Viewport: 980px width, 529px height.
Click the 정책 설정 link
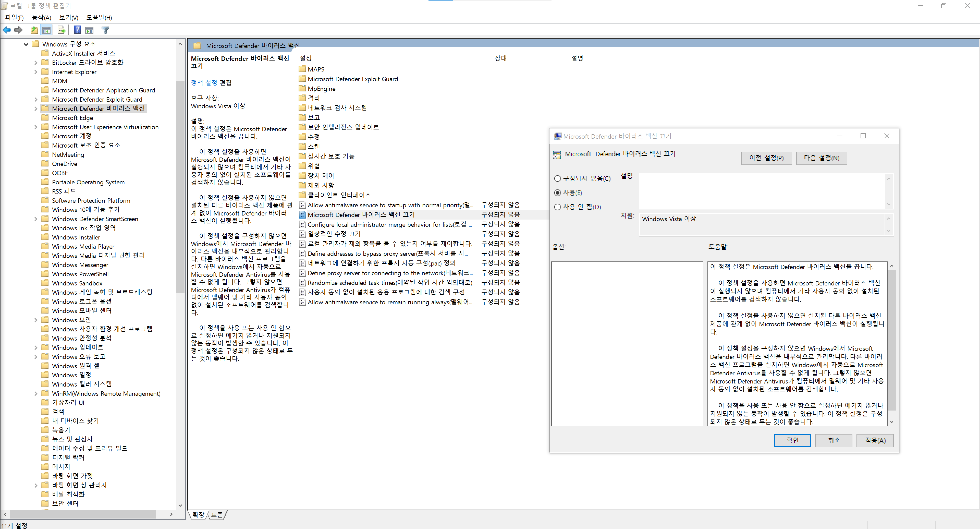click(x=204, y=82)
